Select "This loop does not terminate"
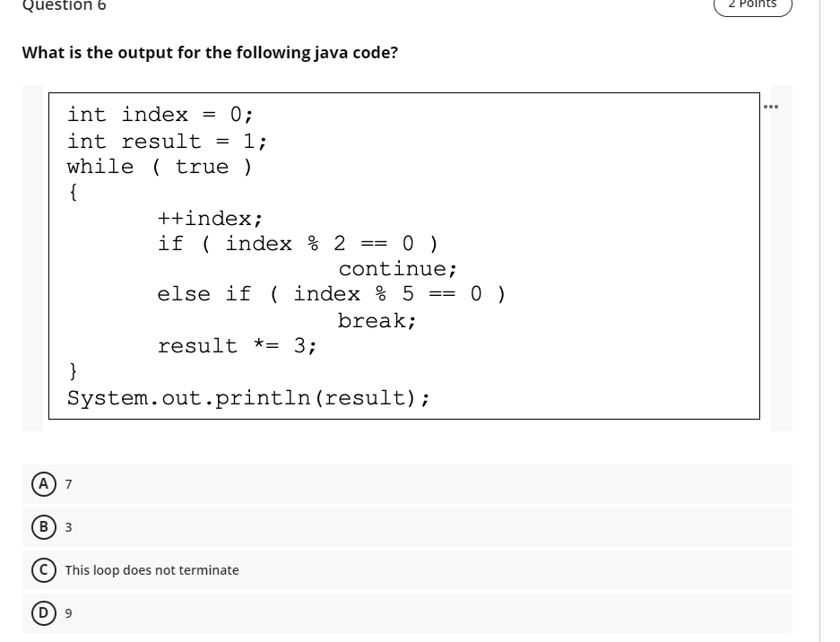This screenshot has height=642, width=840. (152, 570)
